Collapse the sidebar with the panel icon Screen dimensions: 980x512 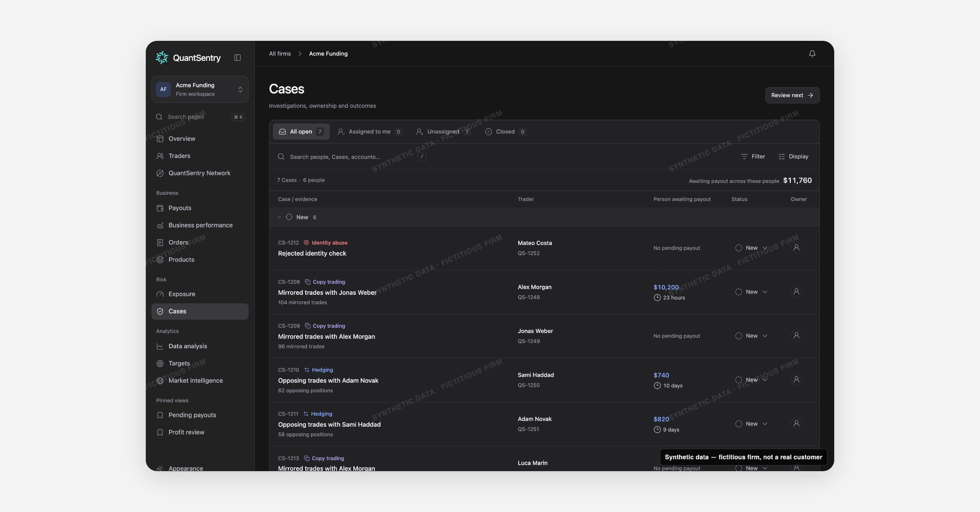point(237,58)
